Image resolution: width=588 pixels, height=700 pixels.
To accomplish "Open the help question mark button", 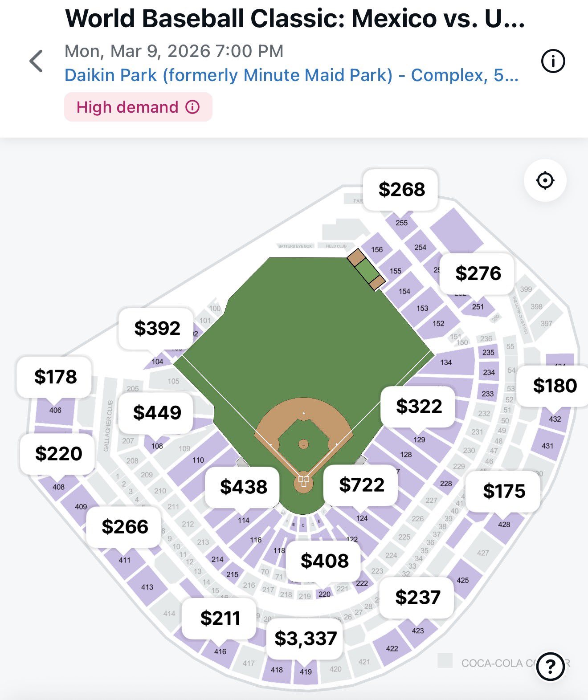I will [x=551, y=667].
